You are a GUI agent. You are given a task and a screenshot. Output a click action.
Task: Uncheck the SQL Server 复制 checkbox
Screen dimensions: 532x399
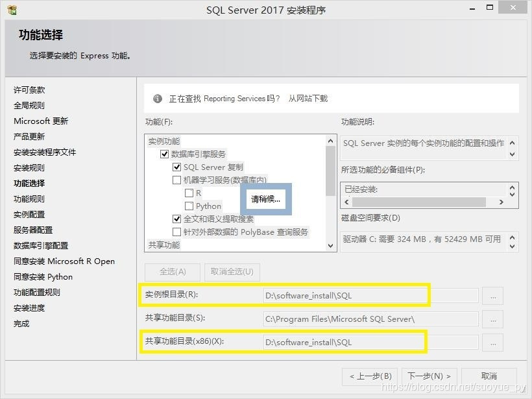[176, 167]
